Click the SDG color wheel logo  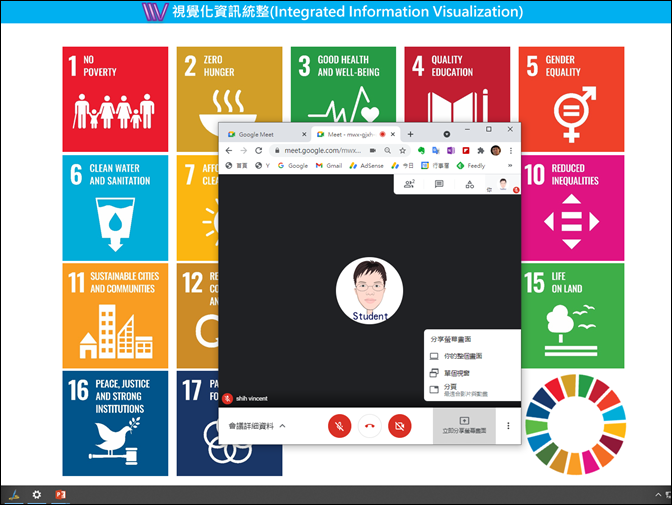click(x=576, y=424)
